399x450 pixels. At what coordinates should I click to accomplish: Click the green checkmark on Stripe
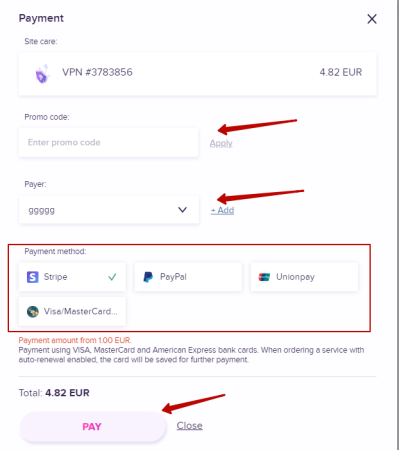click(x=112, y=277)
